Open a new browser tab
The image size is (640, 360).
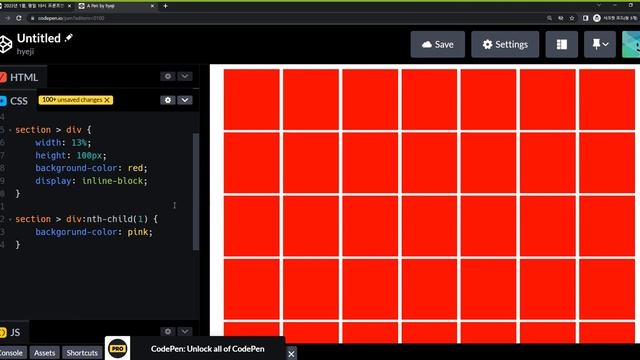165,6
